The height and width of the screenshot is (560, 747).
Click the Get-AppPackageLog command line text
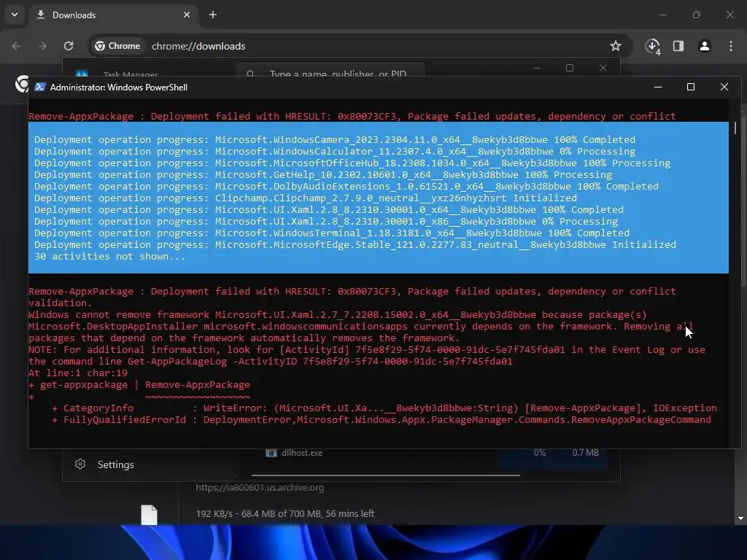pos(320,362)
